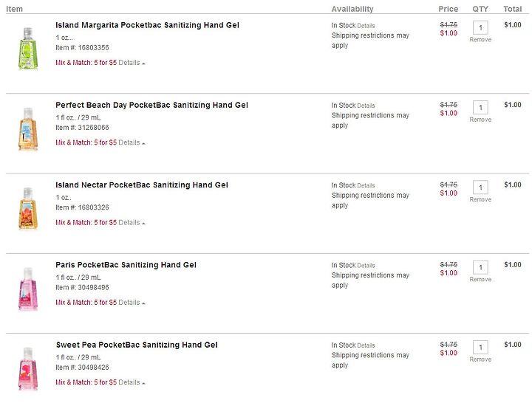Collapse Mix & Match details for Perfect Beach Day
Viewport: 532px width, 403px height.
click(132, 142)
